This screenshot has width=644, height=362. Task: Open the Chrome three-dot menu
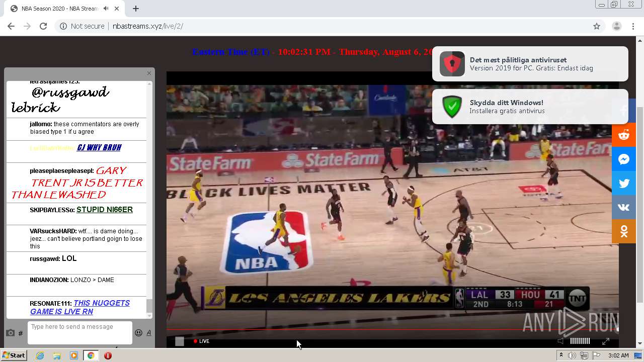click(633, 26)
